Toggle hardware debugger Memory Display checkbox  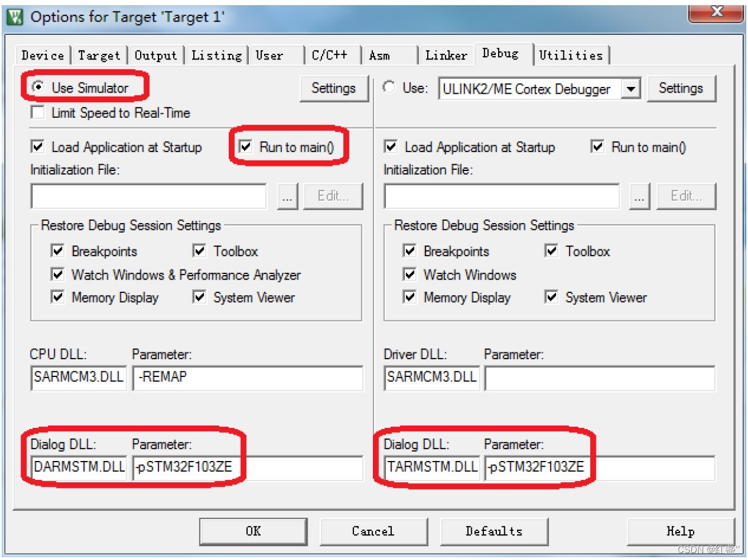(410, 297)
